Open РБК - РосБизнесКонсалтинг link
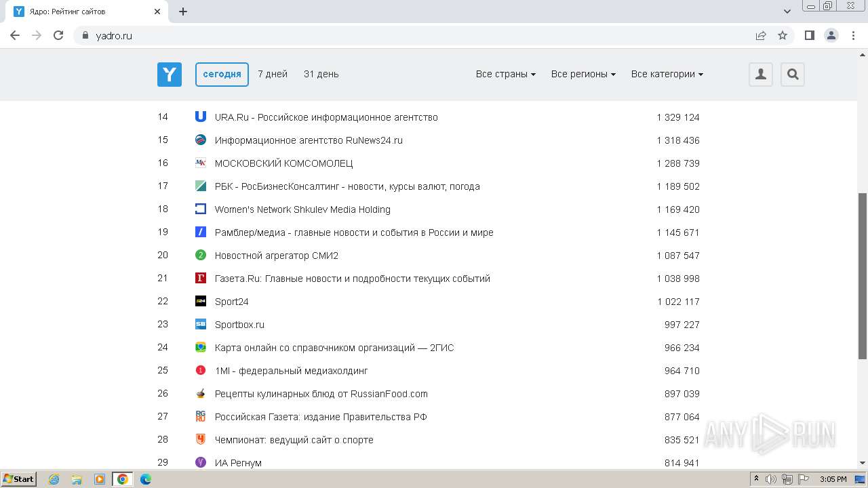The width and height of the screenshot is (868, 488). point(347,186)
